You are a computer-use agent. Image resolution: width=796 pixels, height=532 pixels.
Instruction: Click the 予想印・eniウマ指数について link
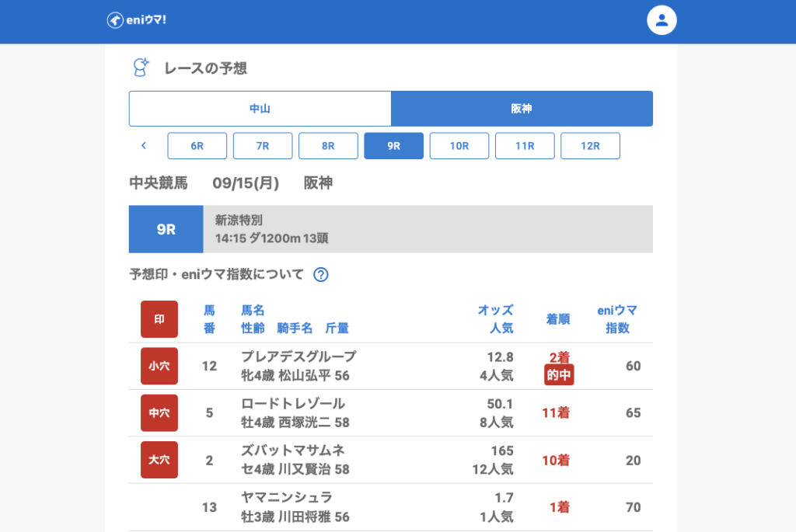216,274
